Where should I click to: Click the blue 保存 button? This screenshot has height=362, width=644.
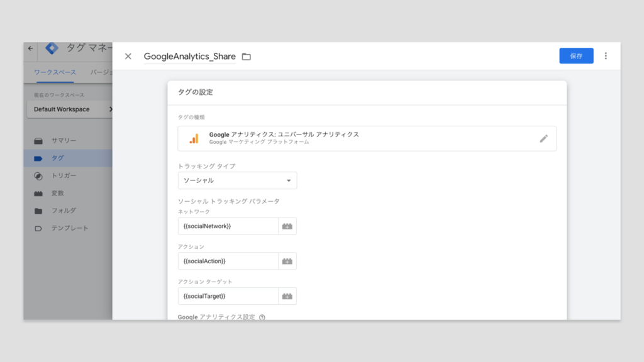(x=576, y=56)
